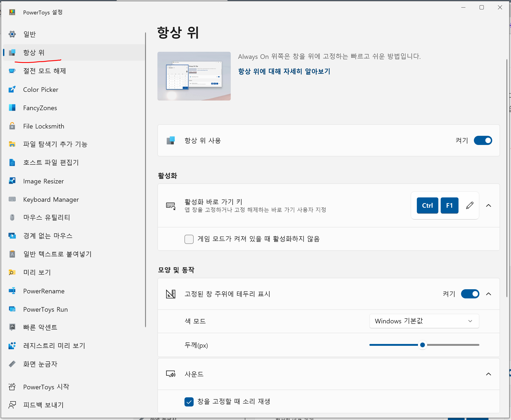Screen dimensions: 511x420
Task: Click the 두께(px) label
Action: pos(196,345)
